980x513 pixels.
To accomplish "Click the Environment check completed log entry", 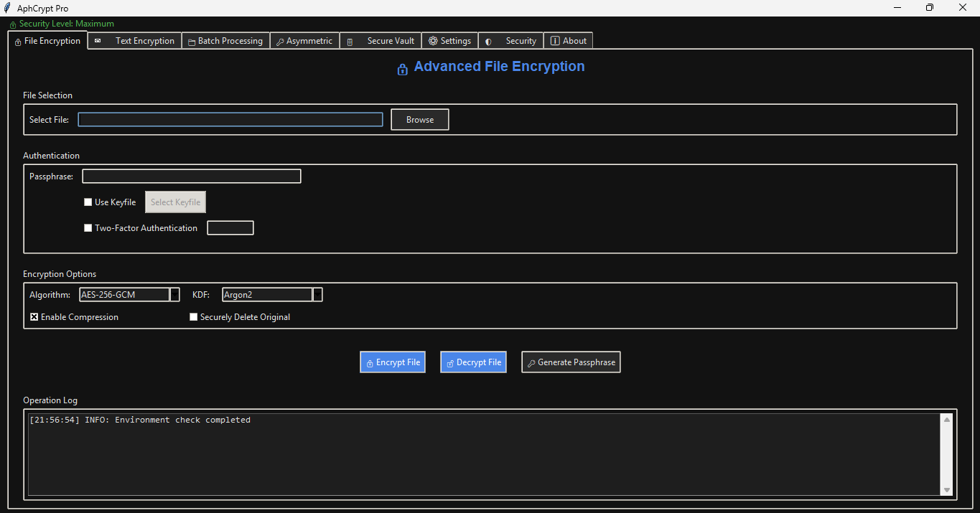I will pos(140,420).
